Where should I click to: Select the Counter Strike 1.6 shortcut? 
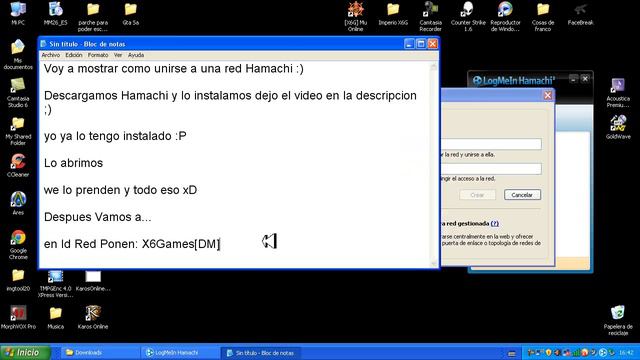pos(468,17)
